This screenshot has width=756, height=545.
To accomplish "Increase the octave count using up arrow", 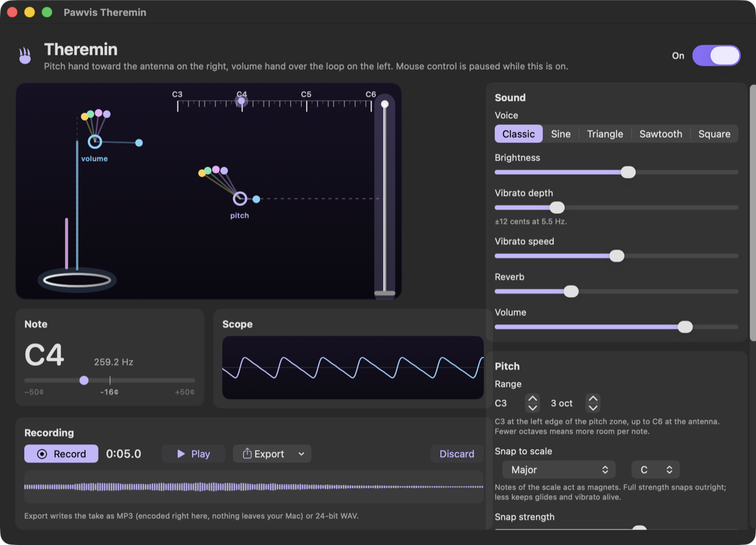I will pos(593,399).
